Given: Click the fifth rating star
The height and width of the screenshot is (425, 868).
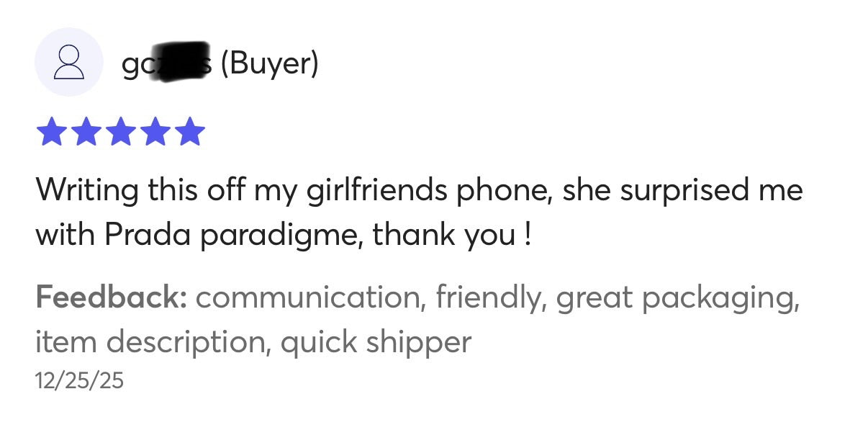Looking at the screenshot, I should point(190,132).
